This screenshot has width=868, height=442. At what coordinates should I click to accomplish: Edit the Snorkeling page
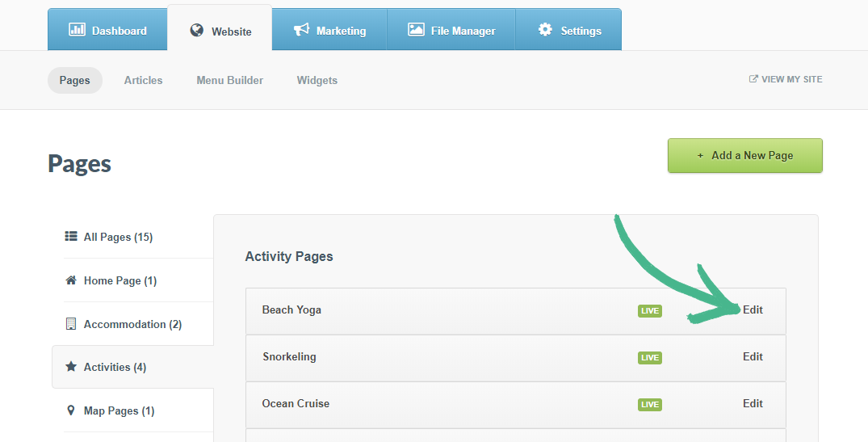pyautogui.click(x=753, y=356)
